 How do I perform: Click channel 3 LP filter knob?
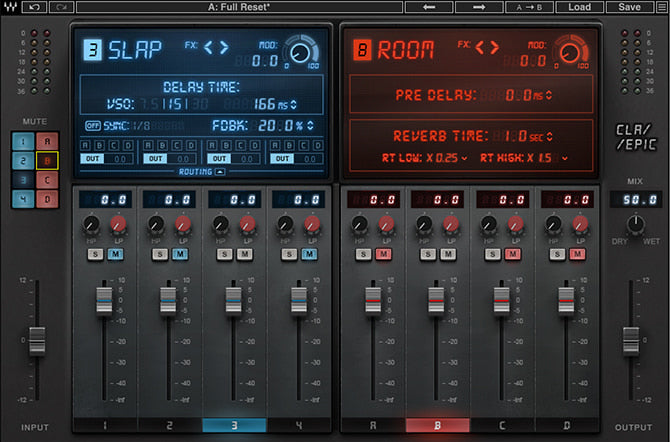(247, 224)
